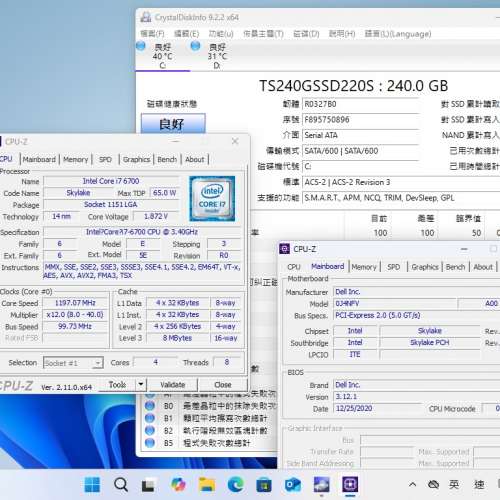Open the taskbar Search icon
The height and width of the screenshot is (500, 500).
(x=121, y=484)
